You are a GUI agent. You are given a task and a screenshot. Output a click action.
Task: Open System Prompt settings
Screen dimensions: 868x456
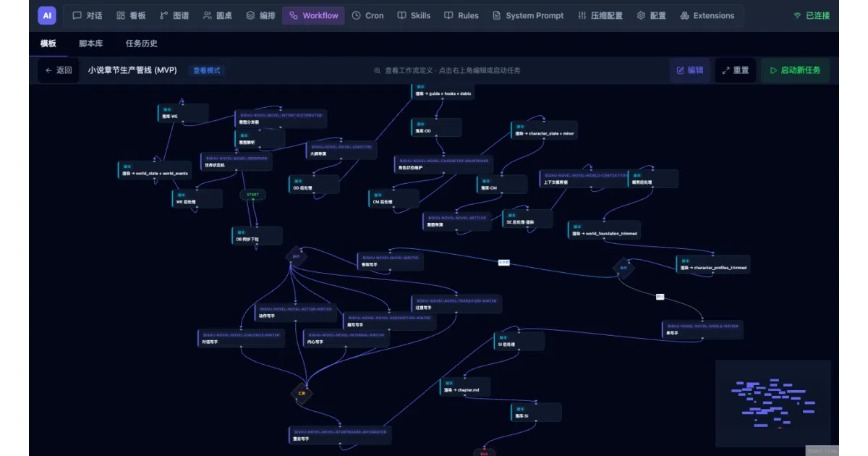527,15
